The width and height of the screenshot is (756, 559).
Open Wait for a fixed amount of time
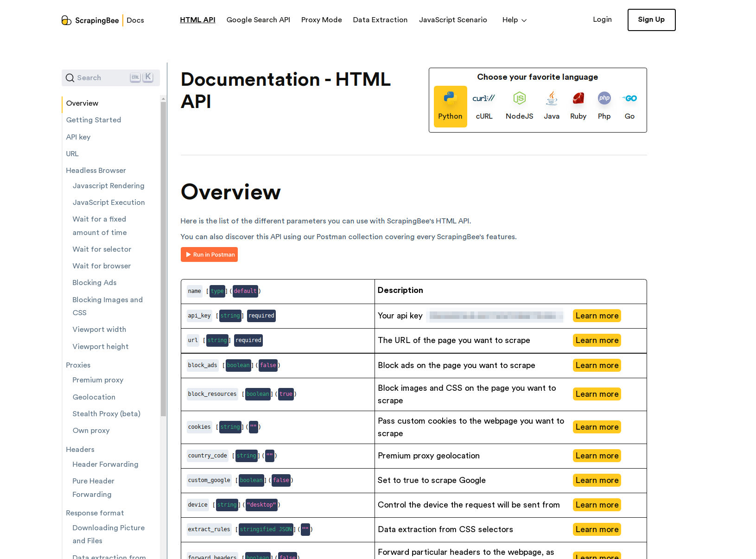pos(100,226)
